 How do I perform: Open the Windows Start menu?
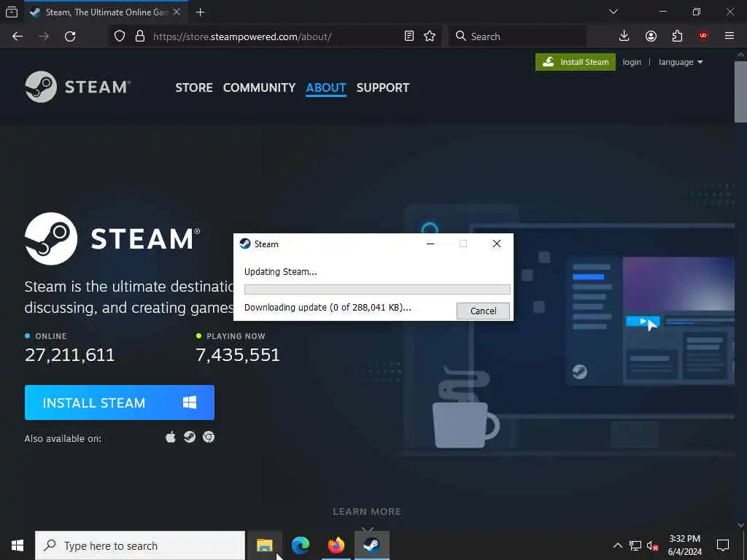[18, 545]
